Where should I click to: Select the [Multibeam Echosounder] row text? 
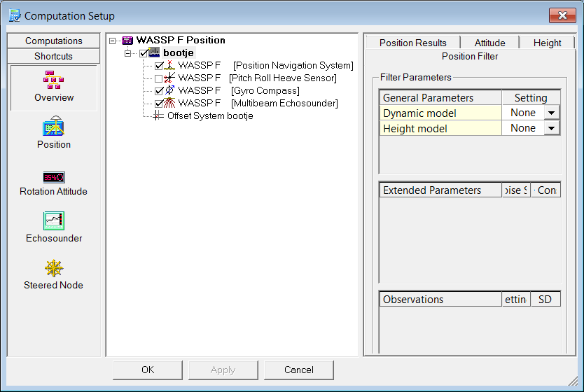pos(284,103)
